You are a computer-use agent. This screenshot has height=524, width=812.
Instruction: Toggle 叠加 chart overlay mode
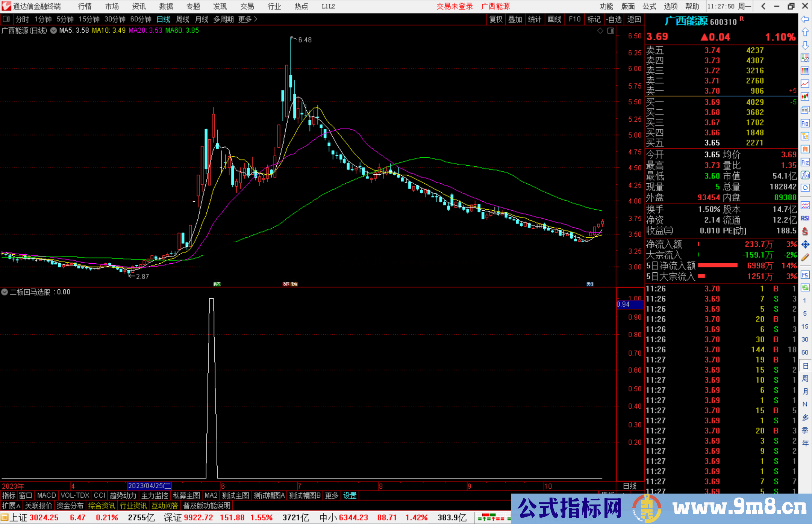point(515,19)
